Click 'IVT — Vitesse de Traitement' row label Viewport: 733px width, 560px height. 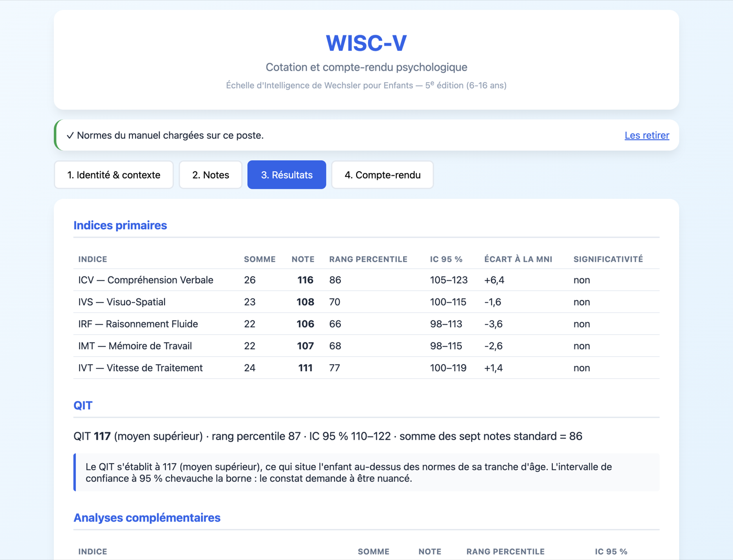pos(140,368)
